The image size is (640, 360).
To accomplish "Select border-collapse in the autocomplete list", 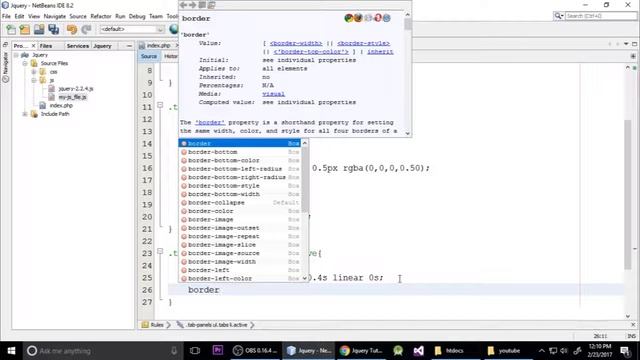I will click(x=240, y=202).
